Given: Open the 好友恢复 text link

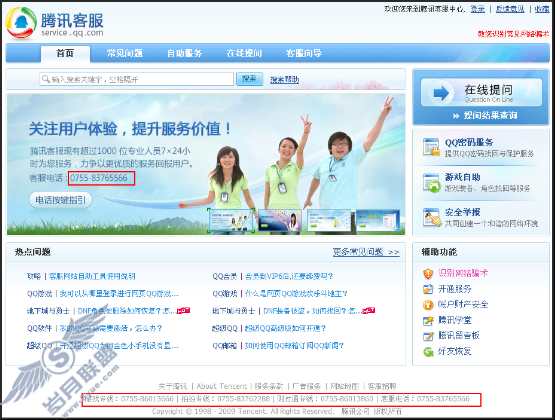Looking at the screenshot, I should click(x=455, y=351).
